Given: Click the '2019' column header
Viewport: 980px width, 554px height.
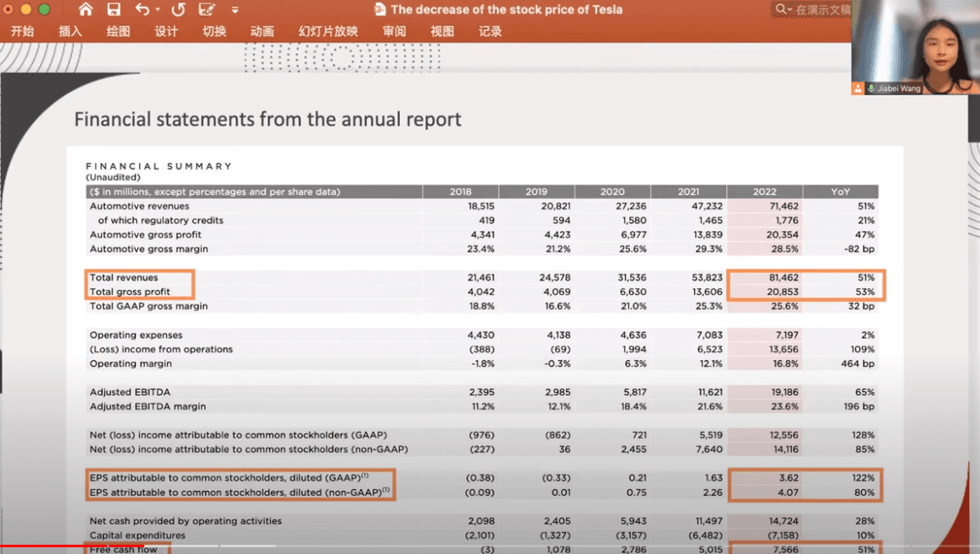Looking at the screenshot, I should (536, 191).
